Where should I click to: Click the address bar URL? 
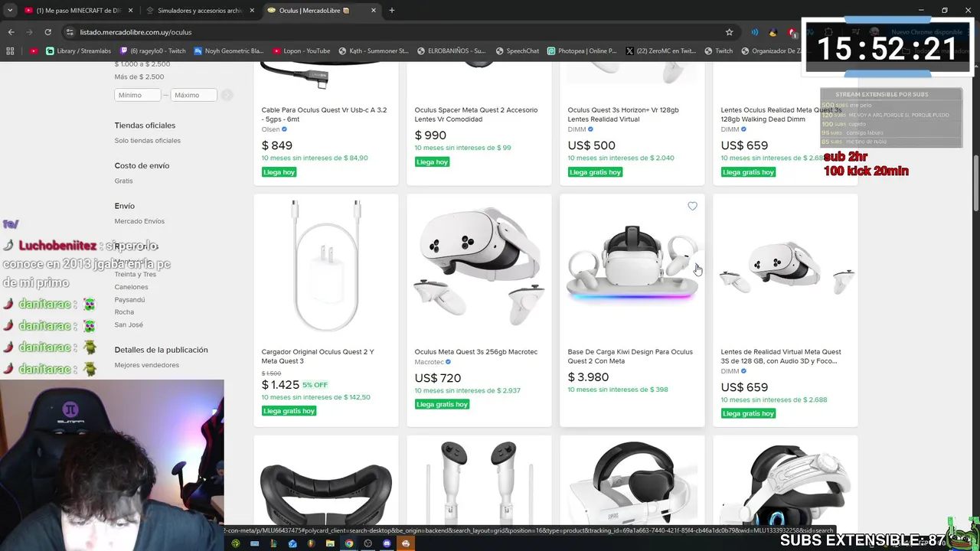136,32
